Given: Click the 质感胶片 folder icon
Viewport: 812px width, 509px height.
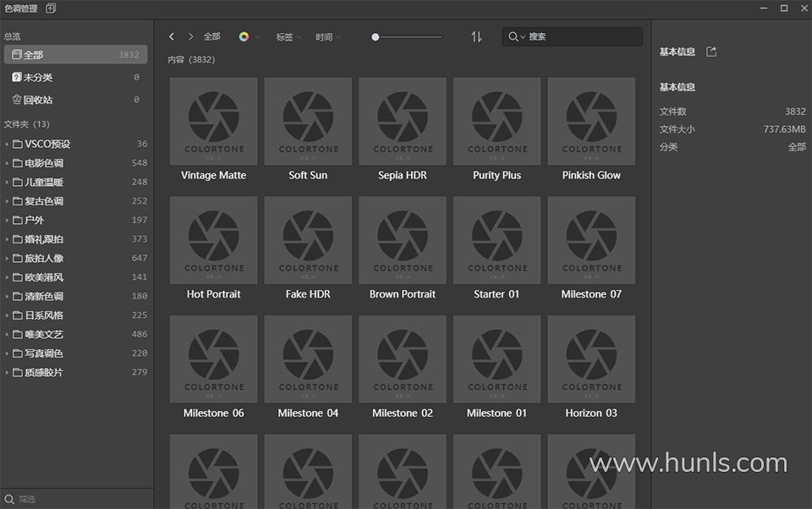Looking at the screenshot, I should [x=18, y=372].
